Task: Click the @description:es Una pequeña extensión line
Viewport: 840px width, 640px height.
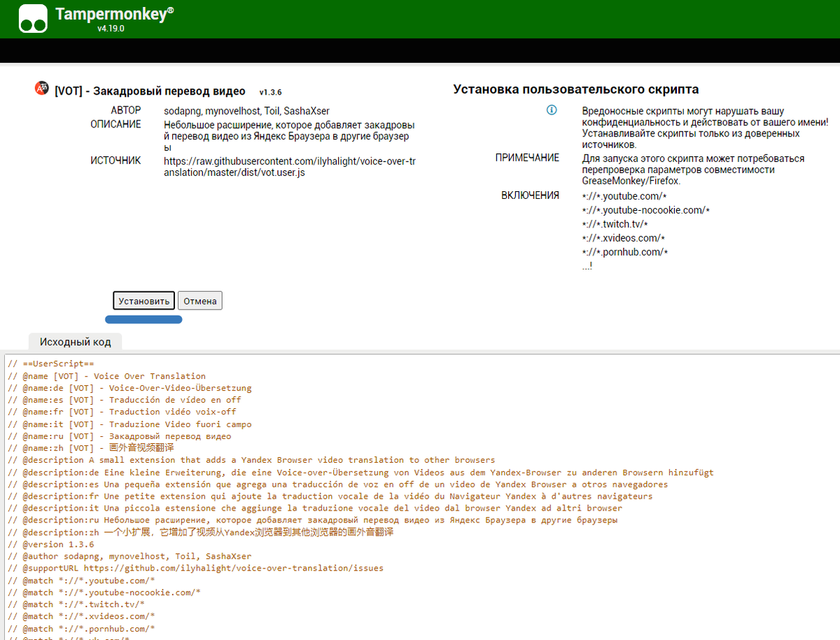Action: tap(337, 485)
